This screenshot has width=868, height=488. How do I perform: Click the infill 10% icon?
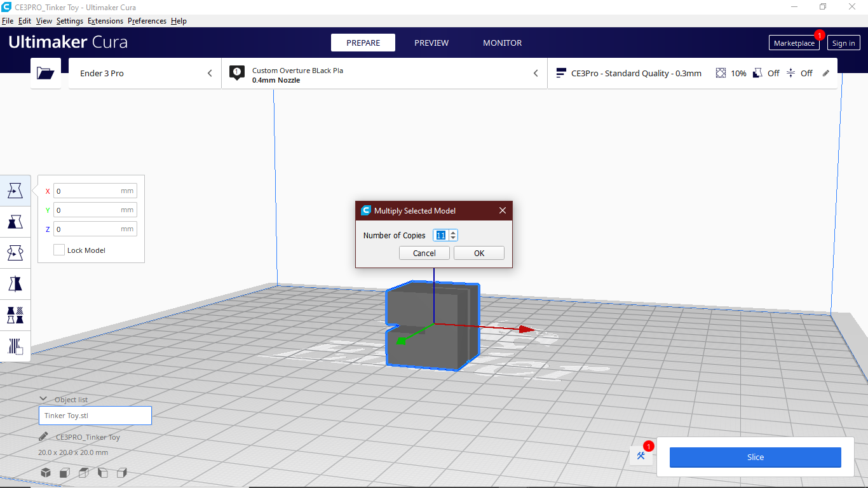[x=721, y=73]
